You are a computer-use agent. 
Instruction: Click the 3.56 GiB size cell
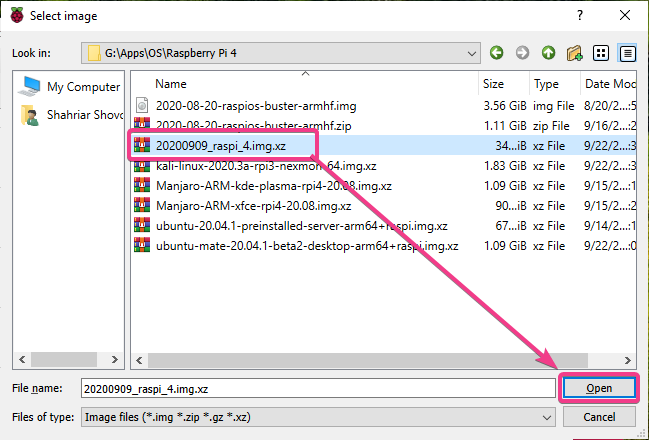tap(505, 106)
